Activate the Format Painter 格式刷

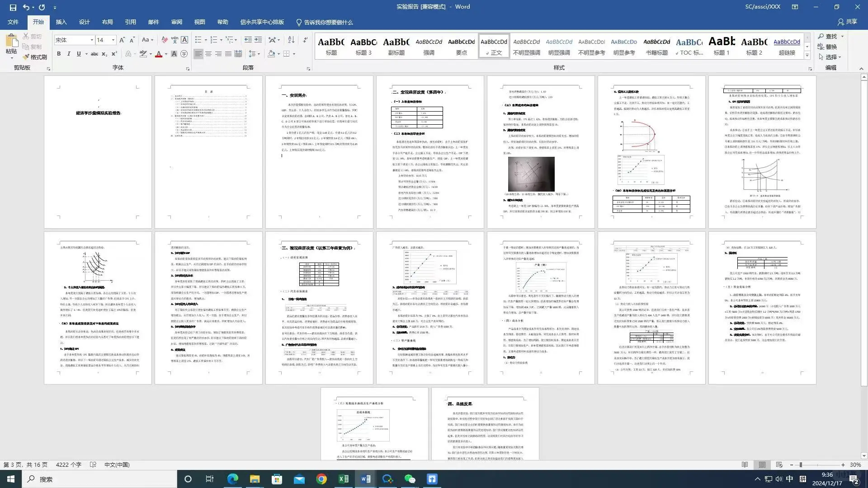(x=35, y=57)
